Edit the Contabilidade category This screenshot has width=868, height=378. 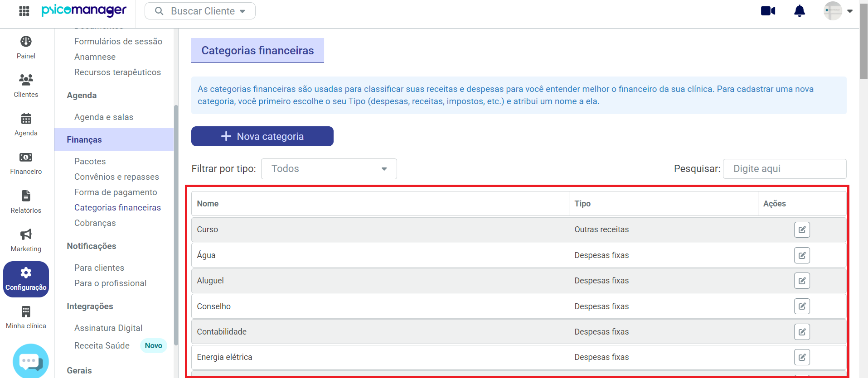click(x=802, y=332)
